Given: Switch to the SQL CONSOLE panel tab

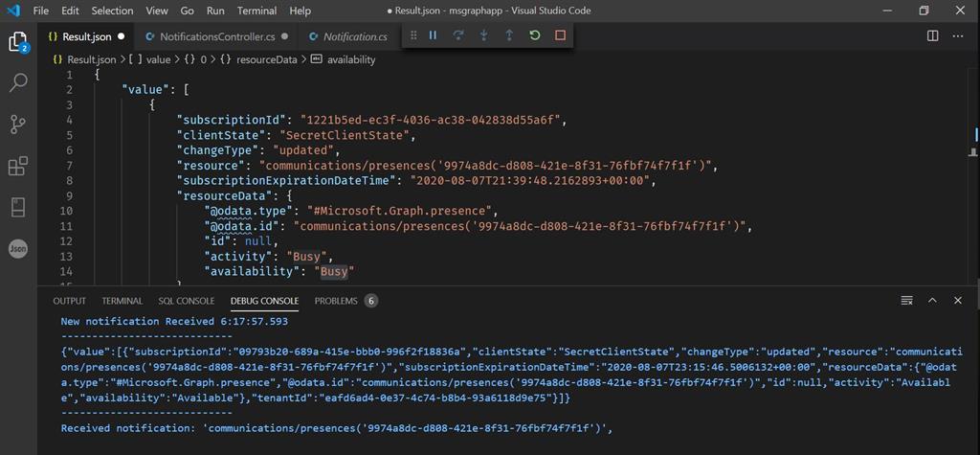Looking at the screenshot, I should pyautogui.click(x=187, y=301).
